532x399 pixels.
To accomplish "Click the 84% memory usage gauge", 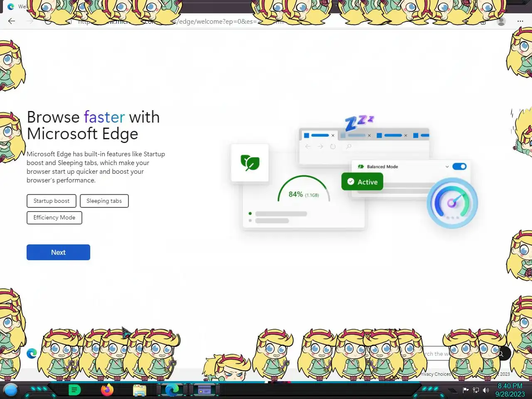I will pos(304,190).
